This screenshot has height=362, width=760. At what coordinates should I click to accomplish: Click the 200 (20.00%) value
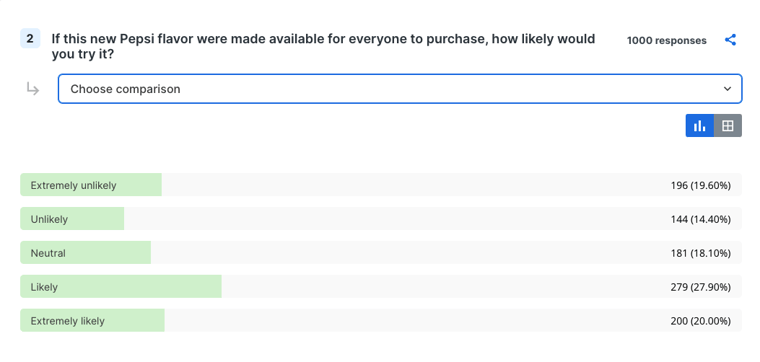pyautogui.click(x=701, y=321)
